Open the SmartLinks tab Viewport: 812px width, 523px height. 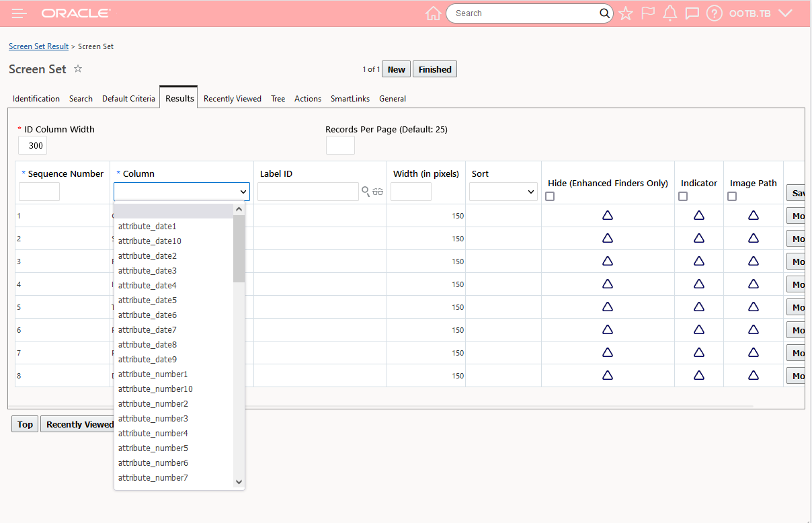[350, 99]
